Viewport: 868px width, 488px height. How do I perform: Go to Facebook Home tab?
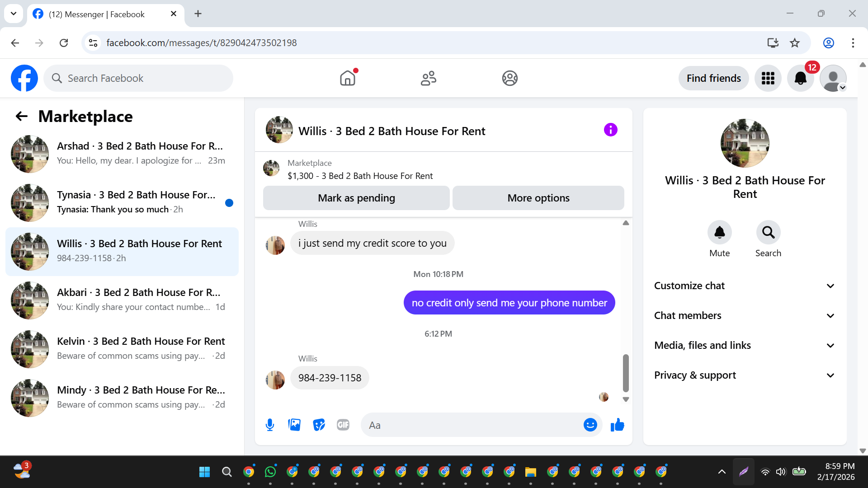(348, 78)
